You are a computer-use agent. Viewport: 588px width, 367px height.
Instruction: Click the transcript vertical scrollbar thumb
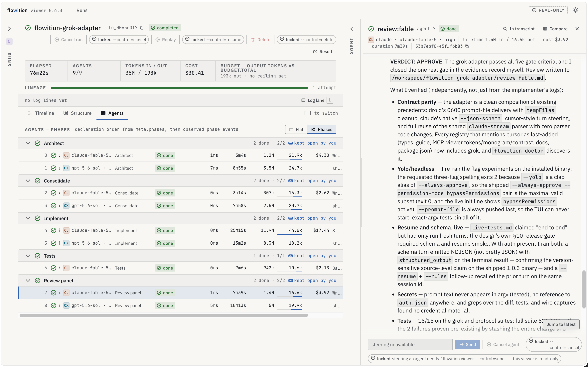(584, 289)
